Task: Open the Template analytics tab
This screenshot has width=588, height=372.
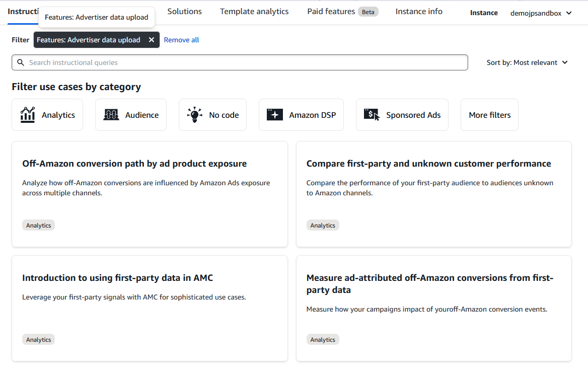Action: coord(254,11)
